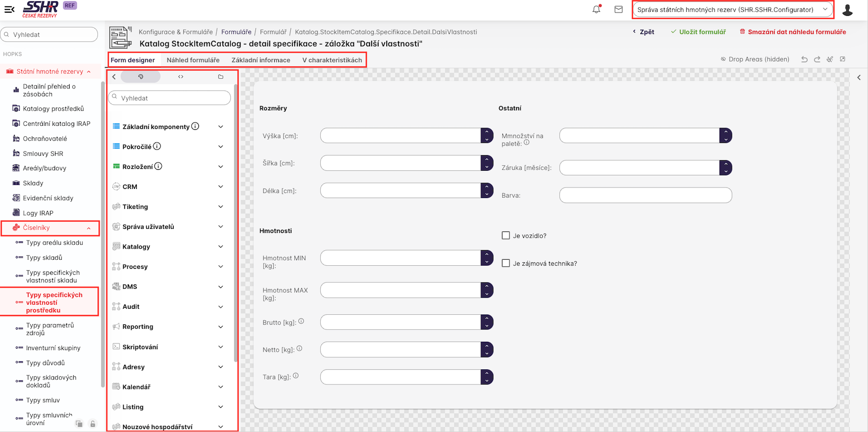Open the Správa státních hmotných rezerv dropdown
The width and height of the screenshot is (868, 432).
pos(732,10)
